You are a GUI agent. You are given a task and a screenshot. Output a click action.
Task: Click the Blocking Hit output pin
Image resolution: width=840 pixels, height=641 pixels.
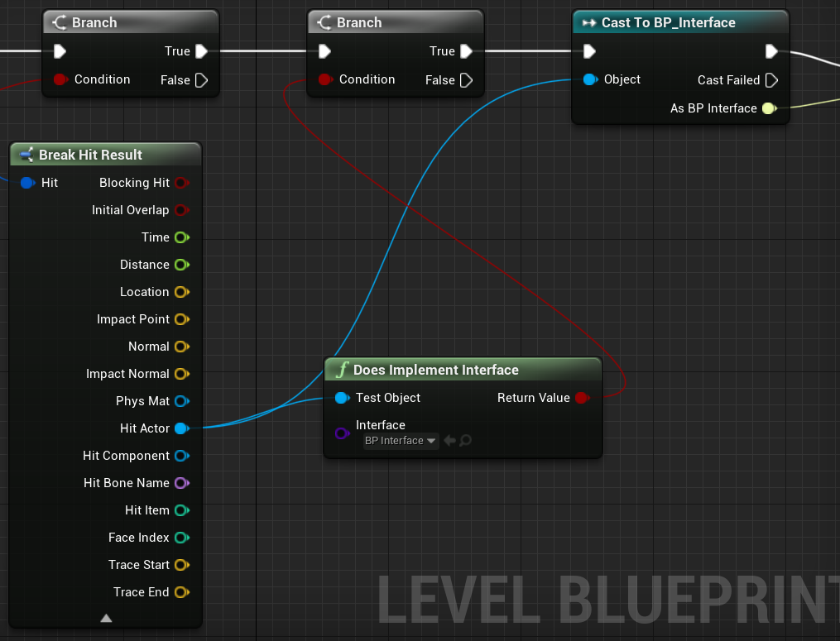click(x=182, y=183)
